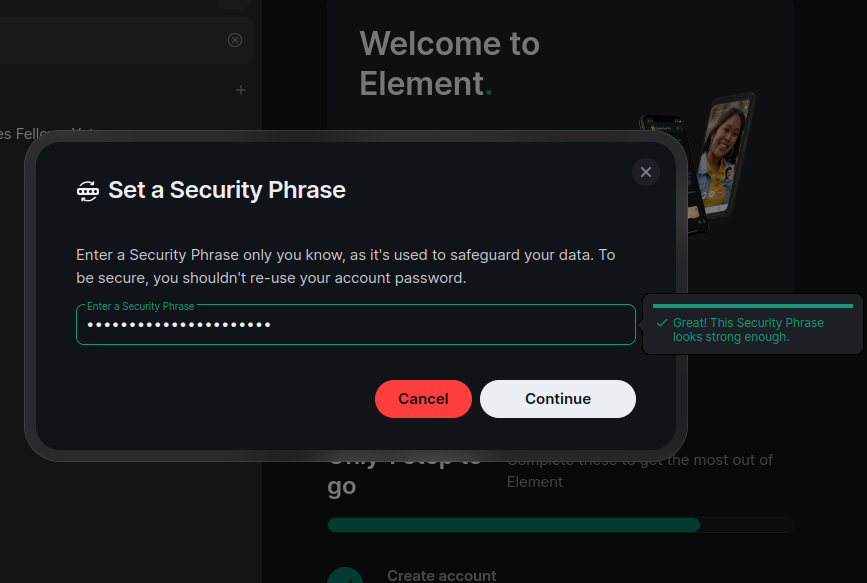Click the Set a Security Phrase title
The image size is (867, 583).
227,190
